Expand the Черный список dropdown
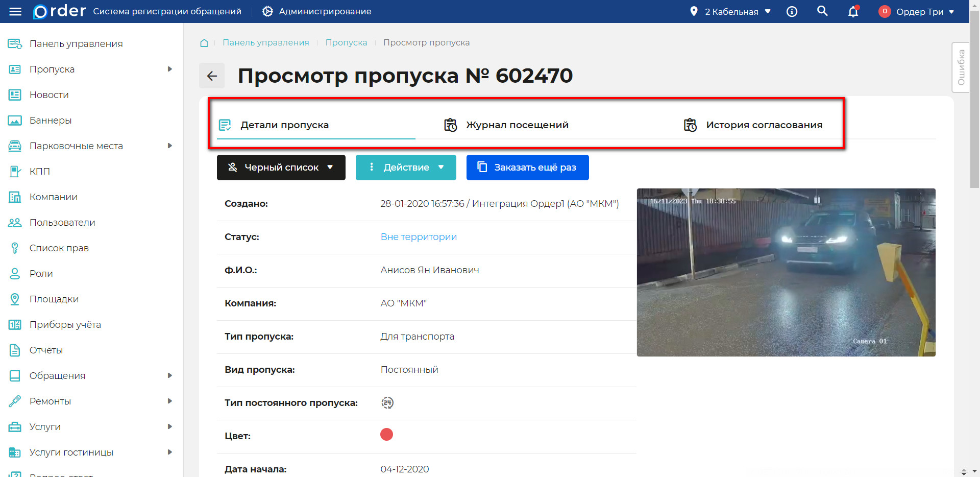The image size is (980, 477). pos(281,167)
